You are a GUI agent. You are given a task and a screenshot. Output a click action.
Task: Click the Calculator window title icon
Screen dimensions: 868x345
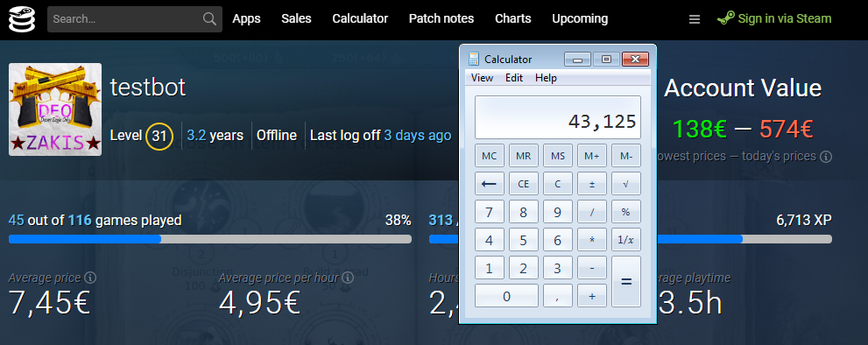(x=474, y=59)
